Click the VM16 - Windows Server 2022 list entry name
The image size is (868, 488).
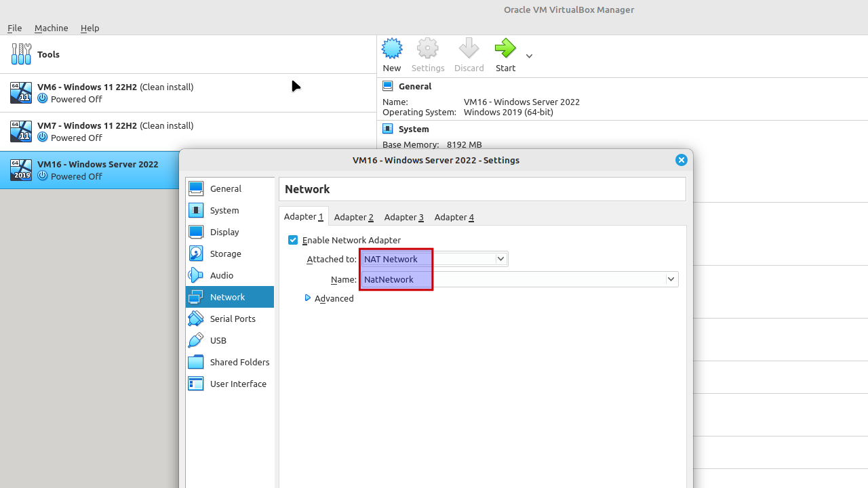click(98, 164)
